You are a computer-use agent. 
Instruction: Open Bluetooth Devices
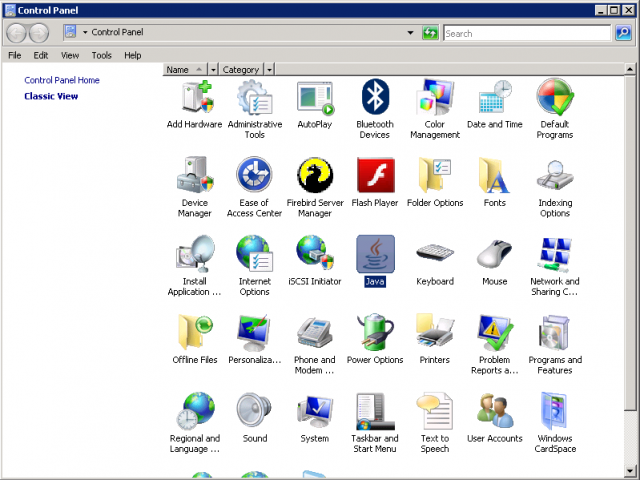coord(375,109)
